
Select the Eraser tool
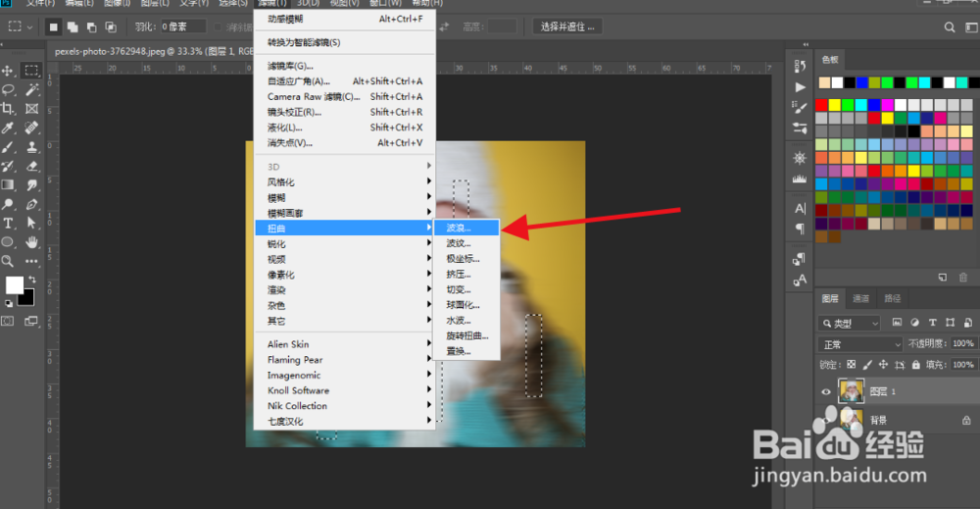32,167
